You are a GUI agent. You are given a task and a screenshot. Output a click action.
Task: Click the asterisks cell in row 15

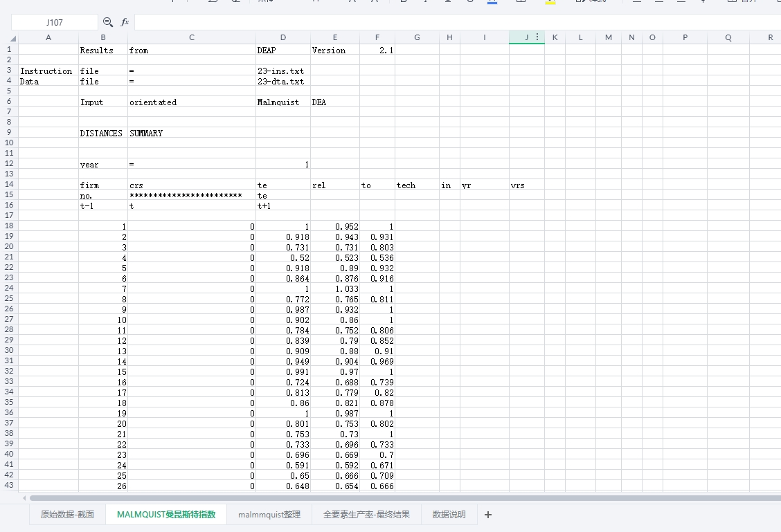click(192, 196)
